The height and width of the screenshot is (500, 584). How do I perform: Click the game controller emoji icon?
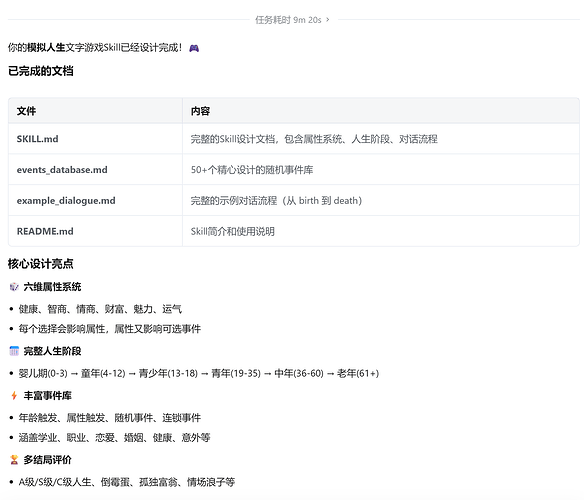pos(194,48)
